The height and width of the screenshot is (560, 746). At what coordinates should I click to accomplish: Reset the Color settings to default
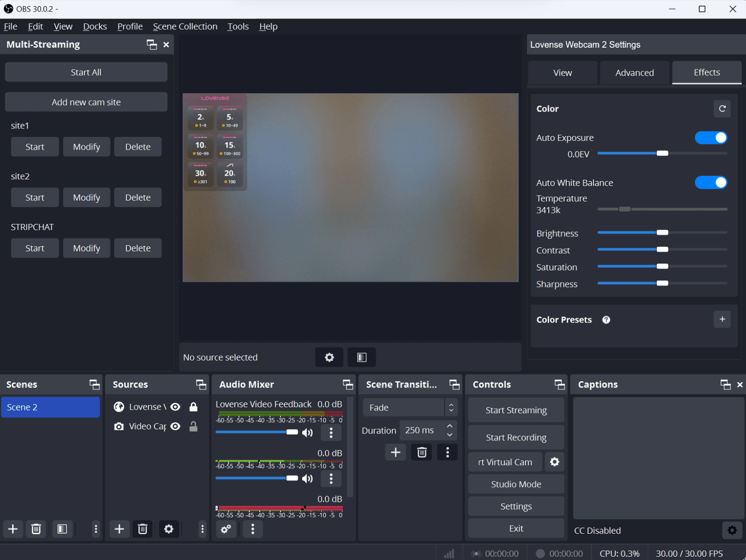coord(722,109)
